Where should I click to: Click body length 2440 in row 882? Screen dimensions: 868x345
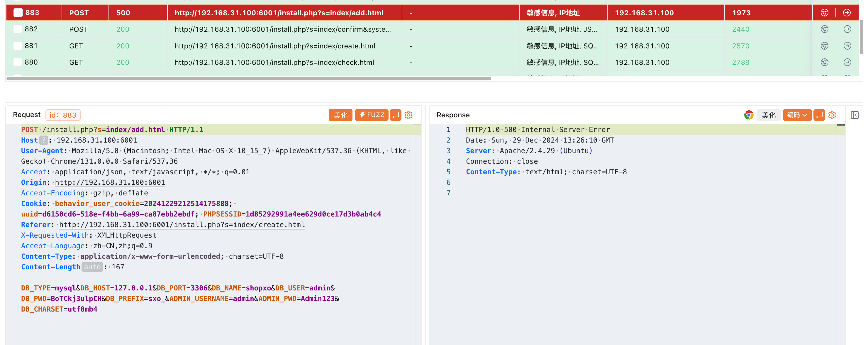(741, 29)
